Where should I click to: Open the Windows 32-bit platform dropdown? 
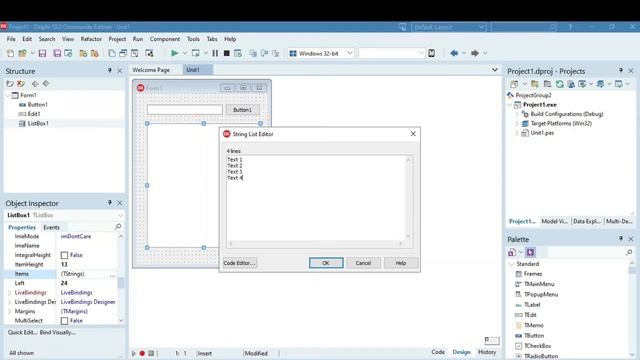coord(350,53)
